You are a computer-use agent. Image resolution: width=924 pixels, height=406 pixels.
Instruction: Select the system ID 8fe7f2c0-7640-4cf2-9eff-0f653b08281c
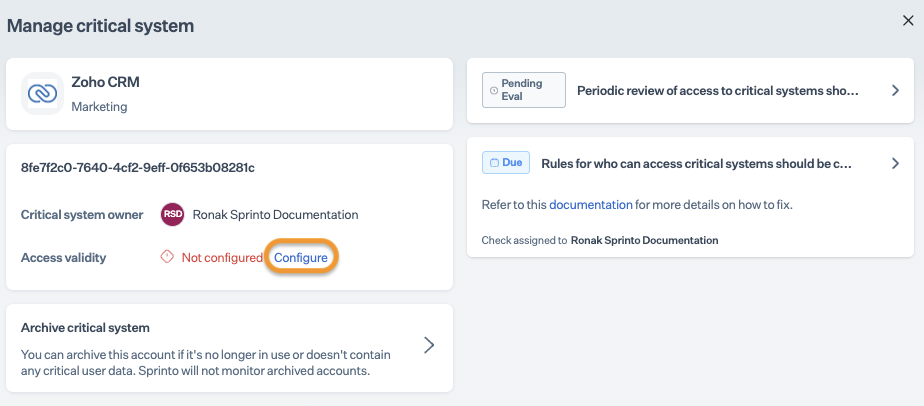point(138,168)
